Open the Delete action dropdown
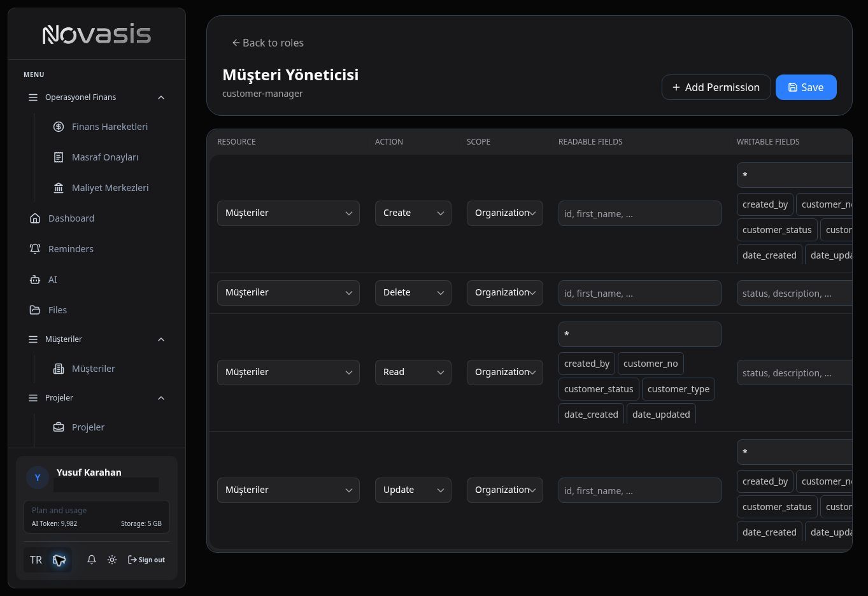Image resolution: width=868 pixels, height=596 pixels. 413,293
